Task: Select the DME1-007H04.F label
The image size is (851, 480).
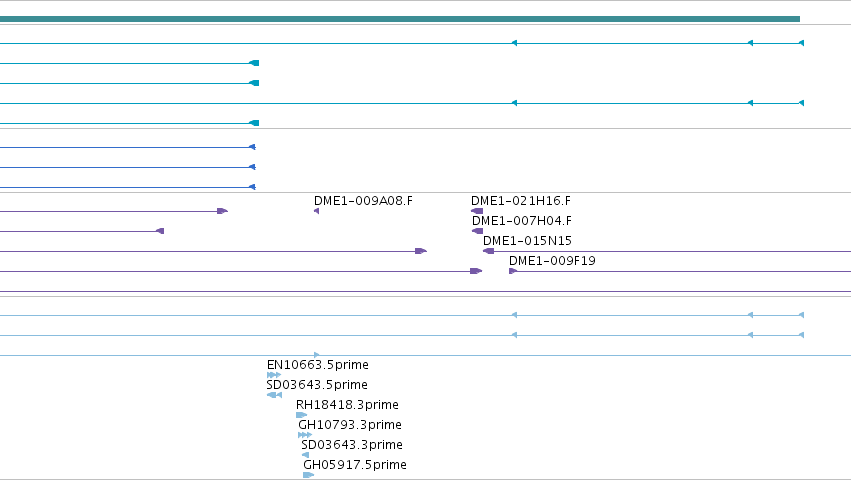Action: point(522,221)
